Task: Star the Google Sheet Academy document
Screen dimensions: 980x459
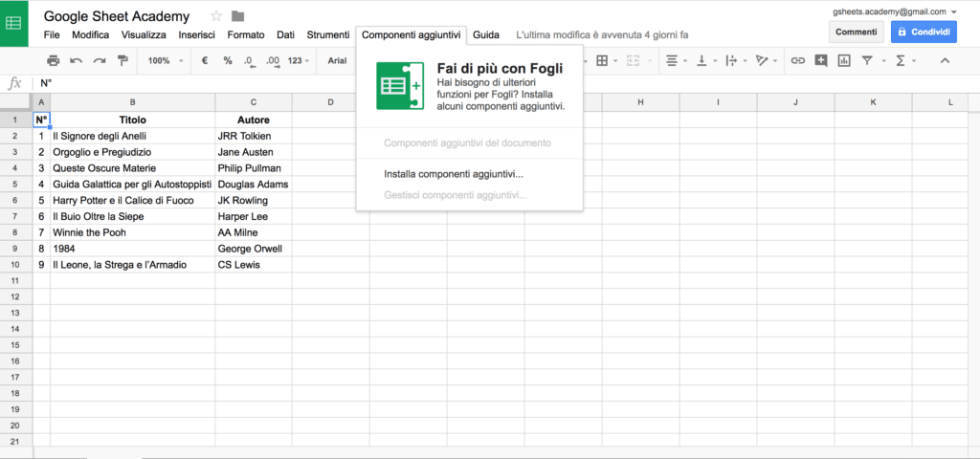Action: point(216,16)
